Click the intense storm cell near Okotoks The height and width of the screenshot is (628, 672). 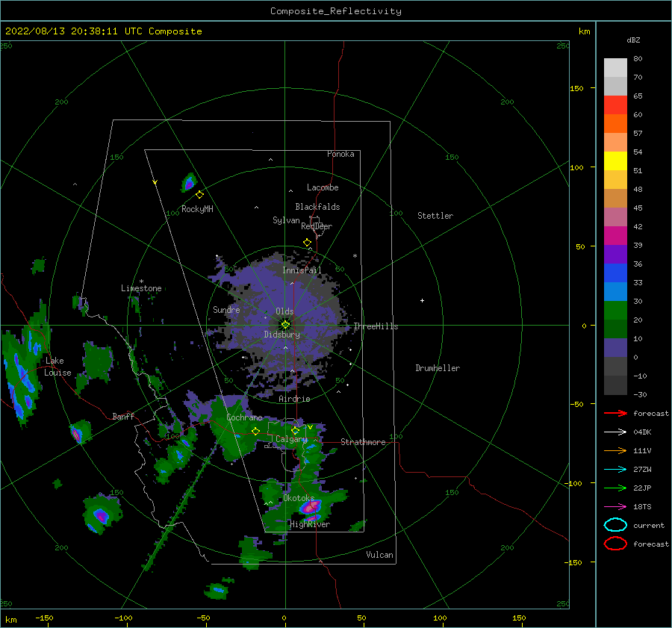[311, 507]
